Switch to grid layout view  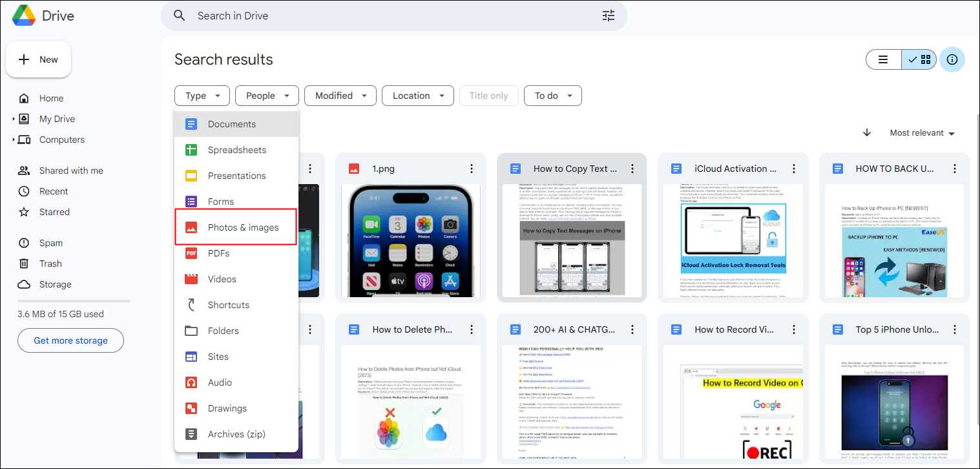click(919, 59)
